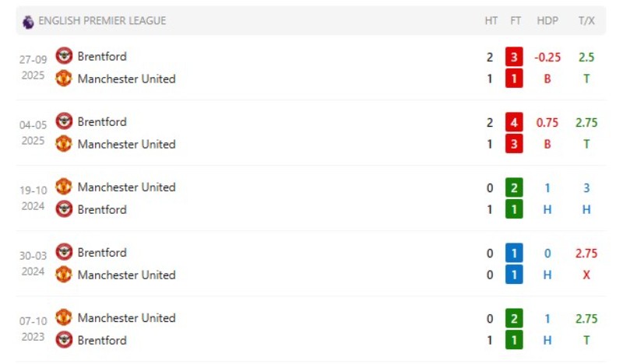
Task: Select the T/X column header
Action: tap(586, 21)
